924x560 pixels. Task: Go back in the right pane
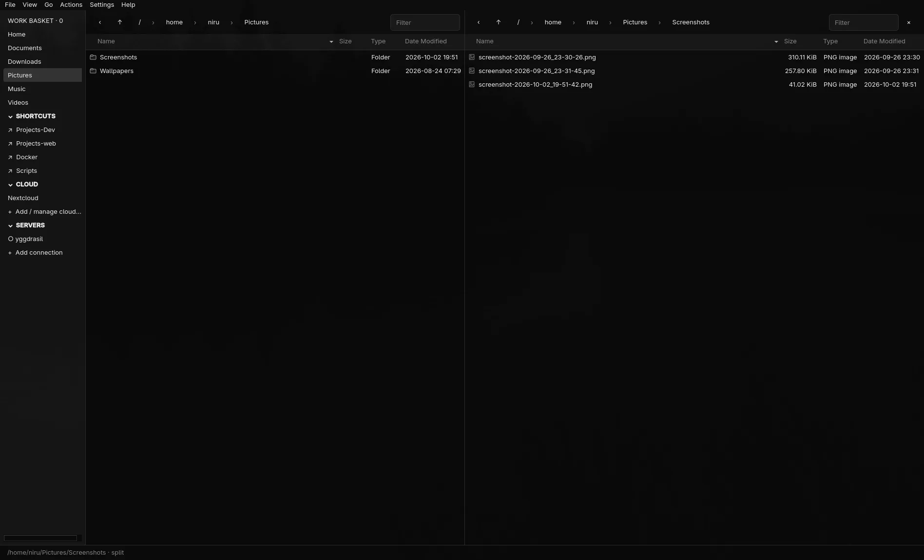coord(479,22)
